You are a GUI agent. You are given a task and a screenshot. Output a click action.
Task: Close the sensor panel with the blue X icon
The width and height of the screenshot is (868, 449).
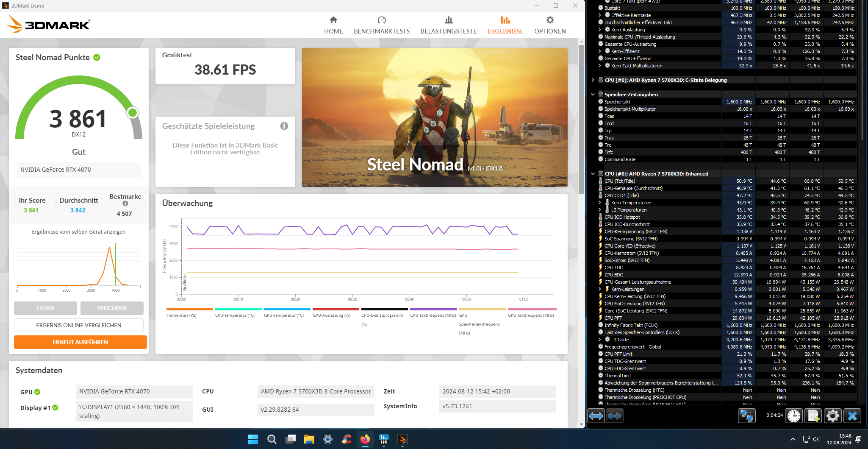pos(852,416)
